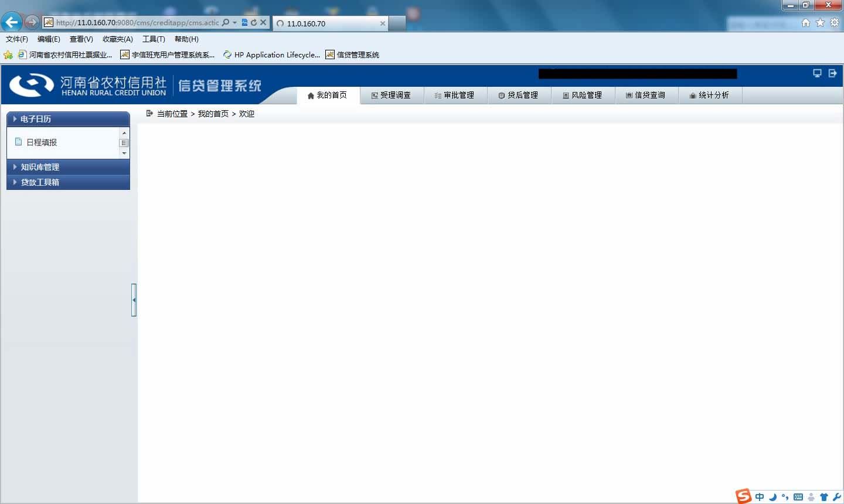Switch to the 统计分析 tab
This screenshot has height=504, width=844.
[710, 95]
